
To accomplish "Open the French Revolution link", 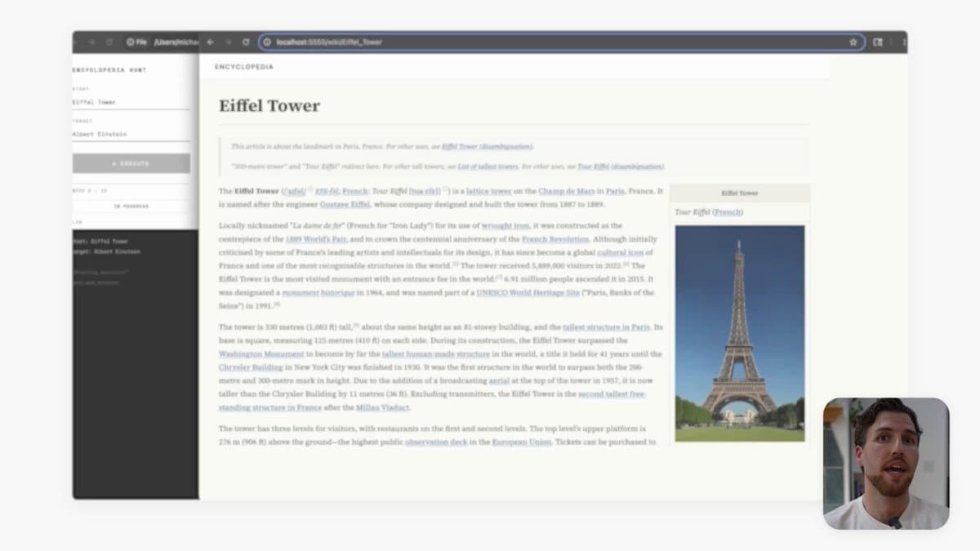I will point(555,239).
